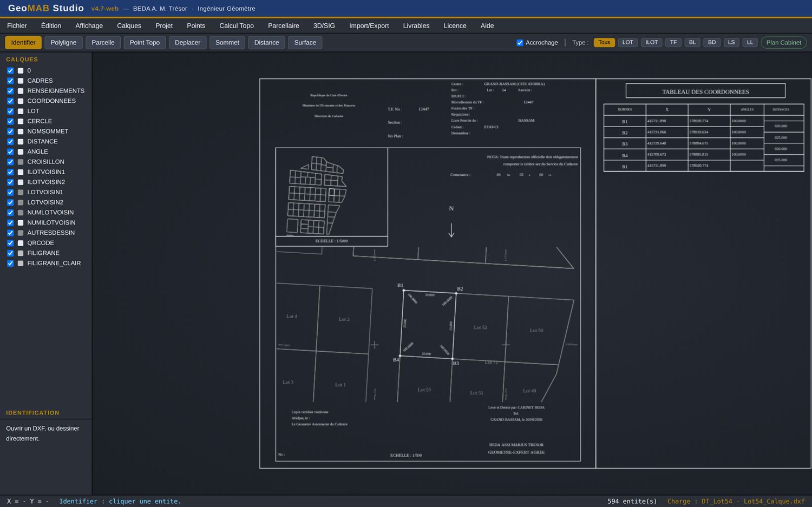Toggle visibility of CROISILLON layer
The image size is (812, 507).
(x=10, y=162)
